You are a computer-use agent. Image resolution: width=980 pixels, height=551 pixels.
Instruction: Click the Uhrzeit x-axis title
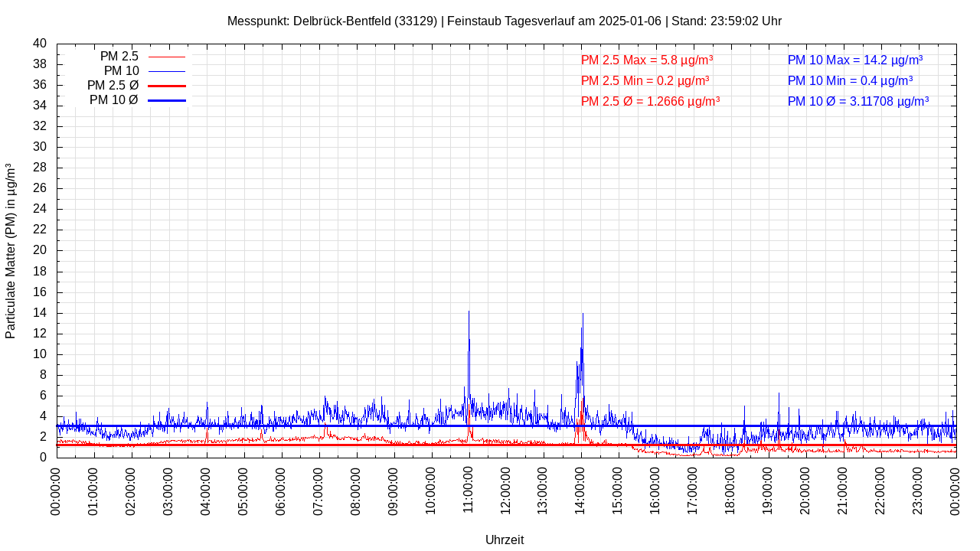pos(505,540)
